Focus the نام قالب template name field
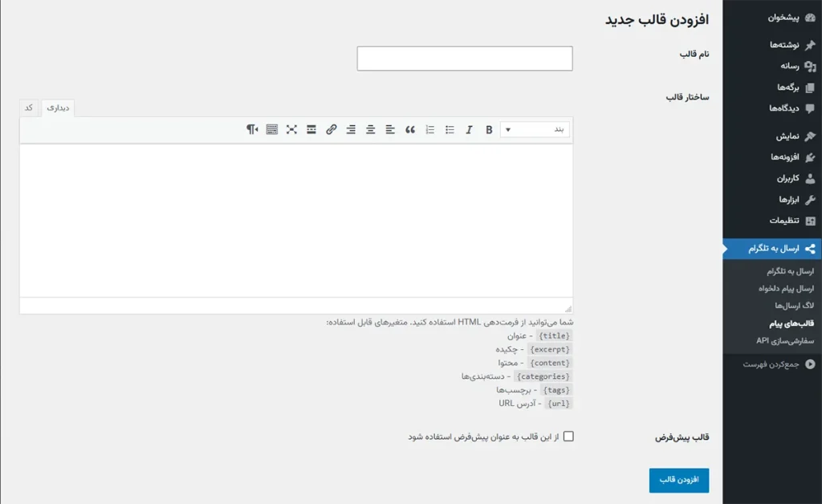The height and width of the screenshot is (504, 822). point(465,58)
